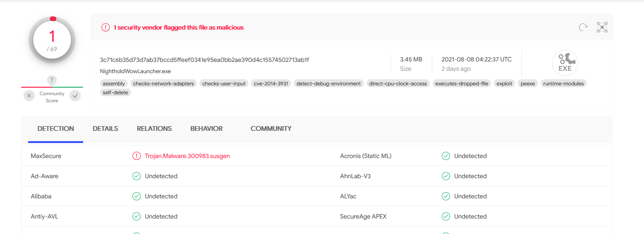Click the SecureAge APEX check icon
644x234 pixels.
click(446, 217)
